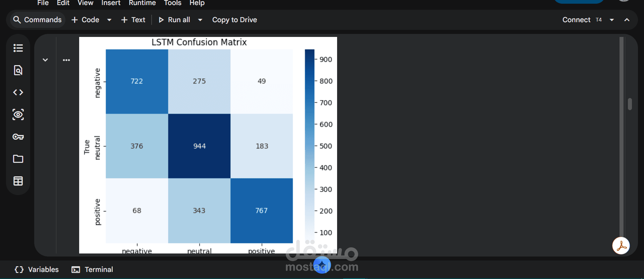This screenshot has width=644, height=279.
Task: Open the Table of contents sidebar icon
Action: 18,48
